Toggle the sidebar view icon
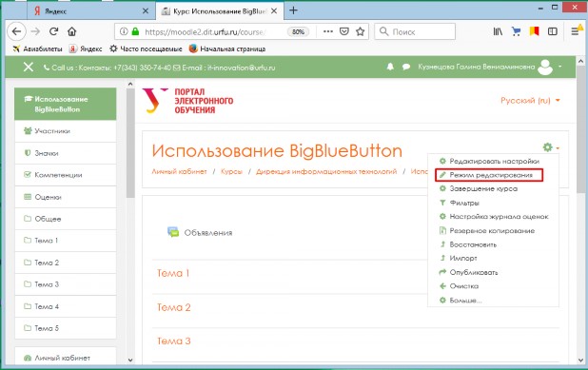588x370 pixels. coord(553,31)
